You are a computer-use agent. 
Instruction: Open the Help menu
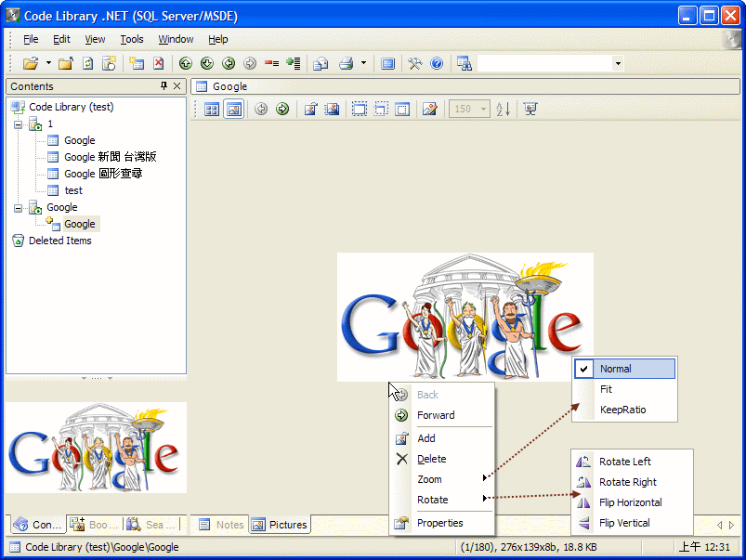(x=218, y=39)
